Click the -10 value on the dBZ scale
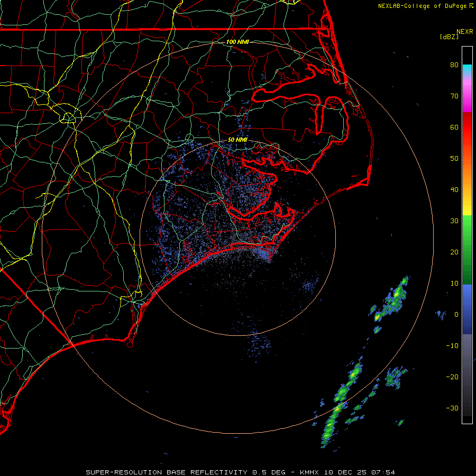This screenshot has height=476, width=476. click(x=452, y=346)
